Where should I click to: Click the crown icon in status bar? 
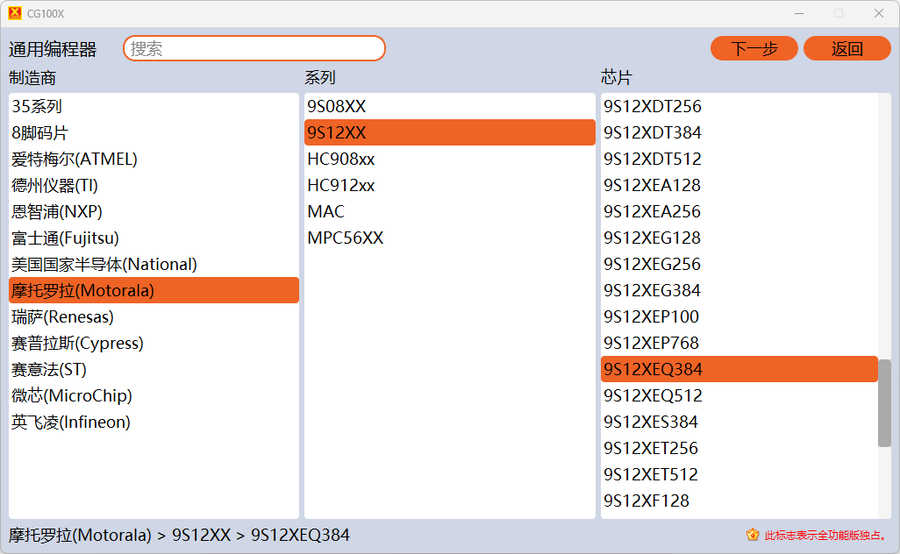click(x=752, y=535)
